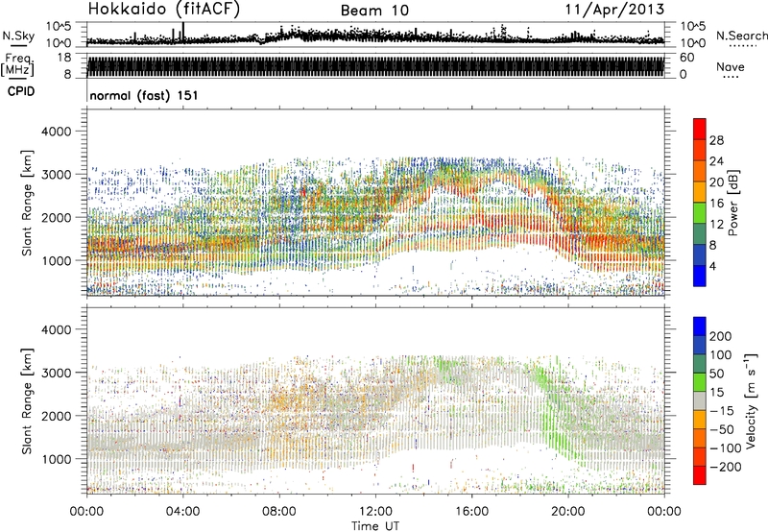
Task: Click the 'Nave' legend label
Action: 731,66
